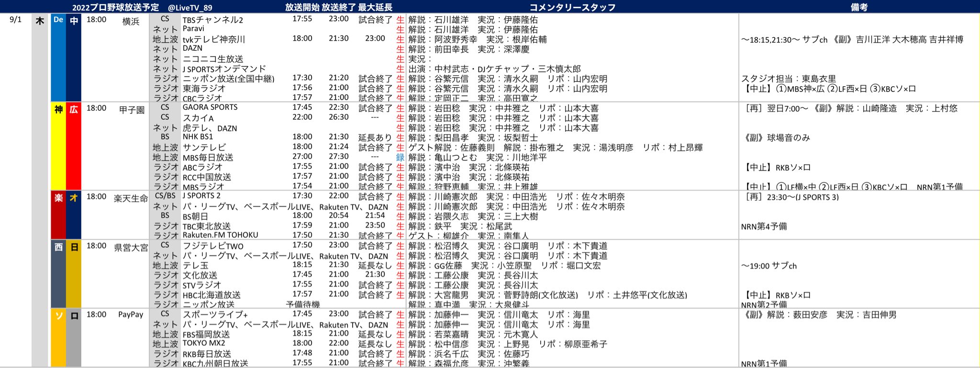Click the tvkテレビ神奈川 broadcaster row

[214, 39]
